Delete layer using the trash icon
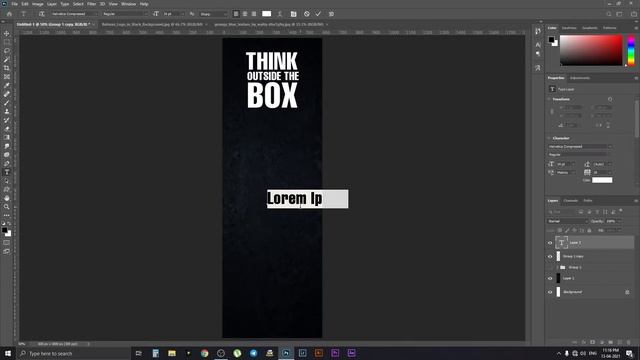This screenshot has height=360, width=640. 629,342
